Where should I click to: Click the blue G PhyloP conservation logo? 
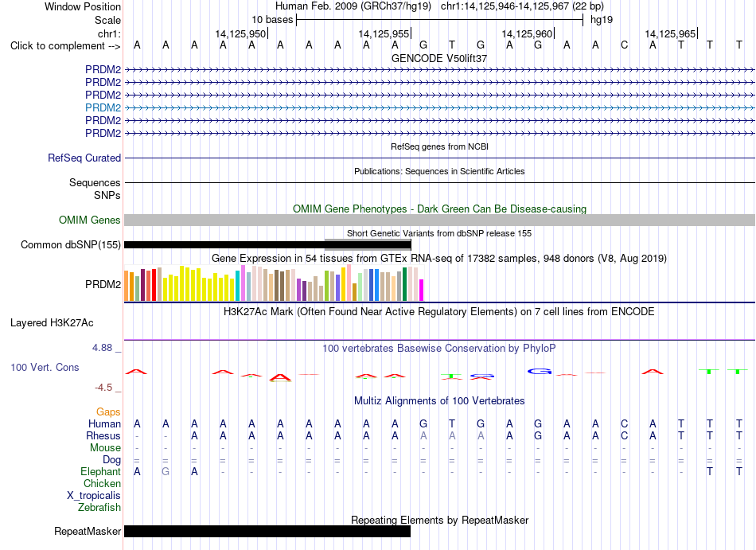539,371
